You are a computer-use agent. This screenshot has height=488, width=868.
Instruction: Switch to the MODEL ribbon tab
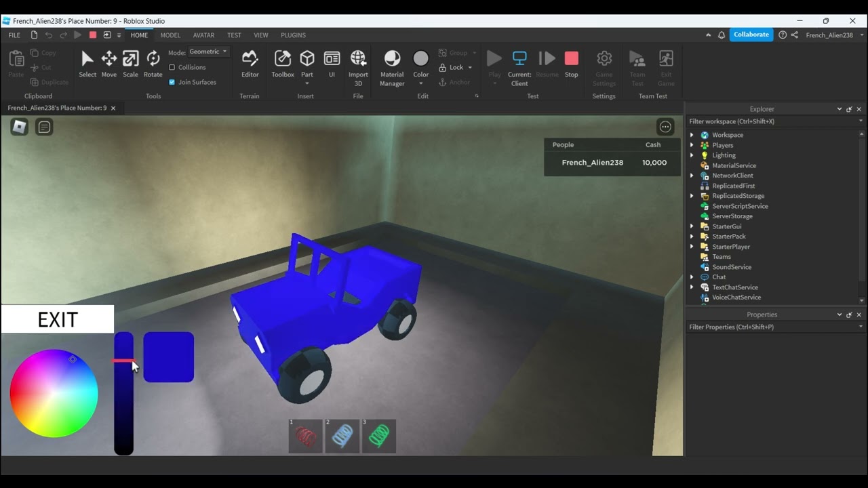pyautogui.click(x=170, y=35)
